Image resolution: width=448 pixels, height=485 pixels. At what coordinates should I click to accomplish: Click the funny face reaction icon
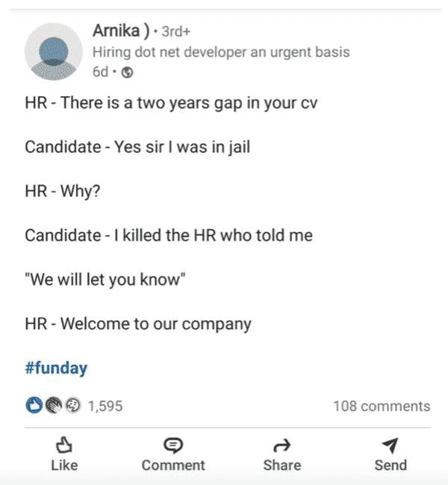point(73,405)
